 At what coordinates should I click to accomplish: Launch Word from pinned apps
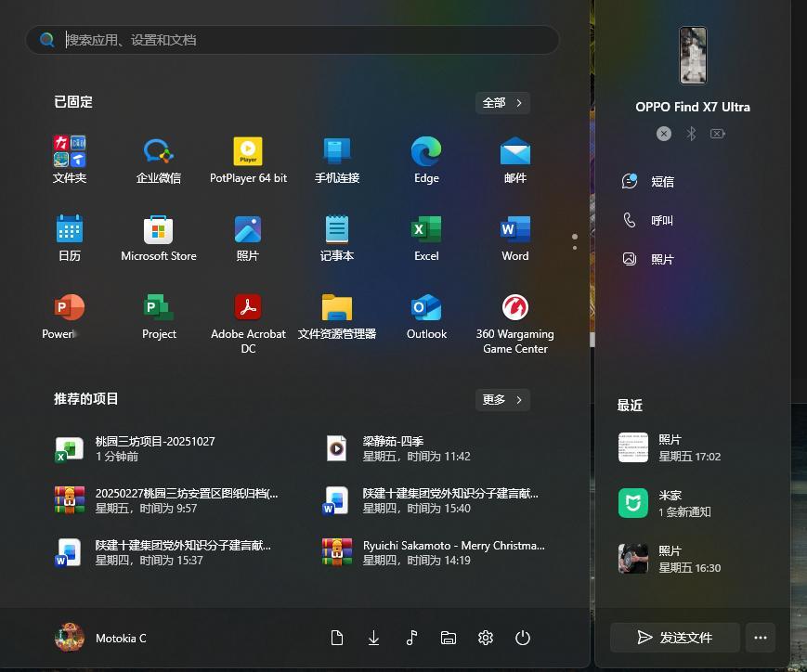click(515, 238)
